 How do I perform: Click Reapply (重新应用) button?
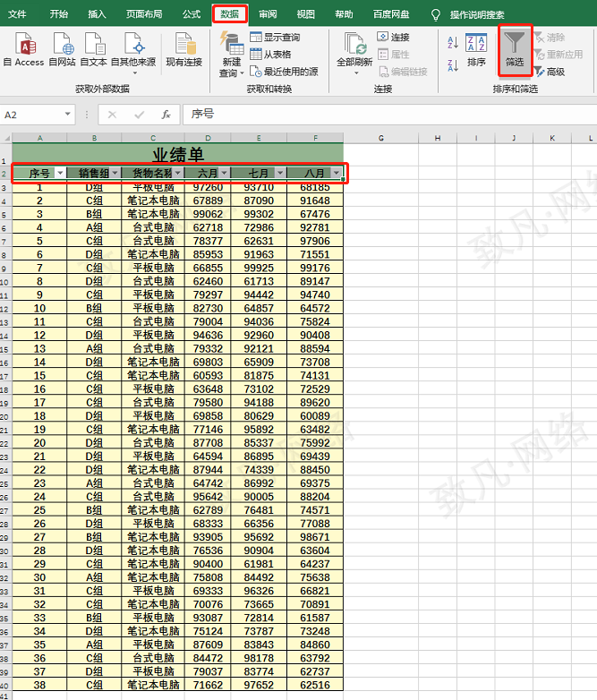coord(559,55)
